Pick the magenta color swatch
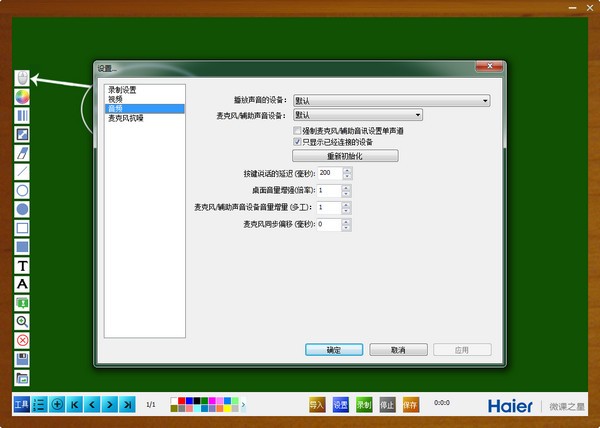The height and width of the screenshot is (428, 600). (x=212, y=400)
